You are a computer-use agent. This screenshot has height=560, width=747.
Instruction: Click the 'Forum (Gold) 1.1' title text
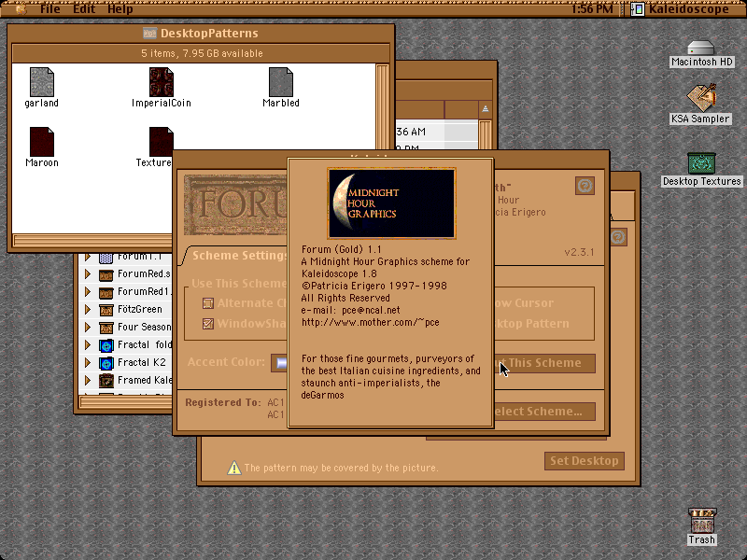tap(342, 249)
